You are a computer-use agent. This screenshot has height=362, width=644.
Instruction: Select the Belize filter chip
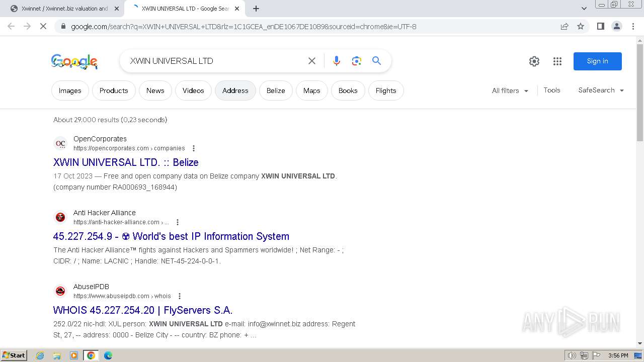pyautogui.click(x=276, y=90)
